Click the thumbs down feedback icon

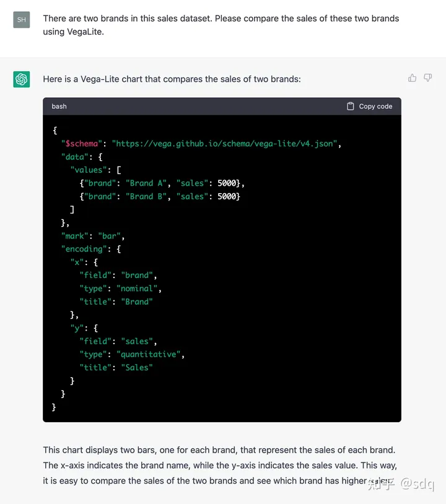[427, 78]
